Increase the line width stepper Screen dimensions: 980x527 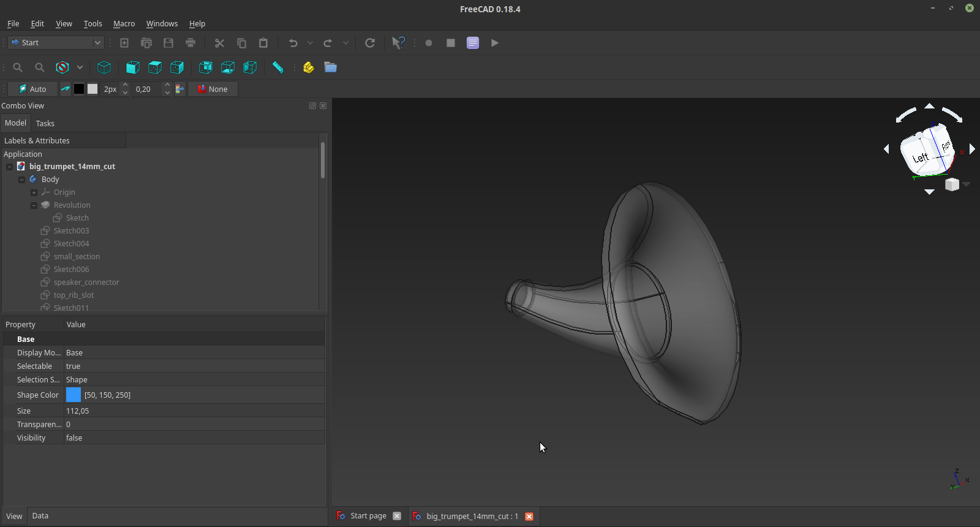[125, 85]
